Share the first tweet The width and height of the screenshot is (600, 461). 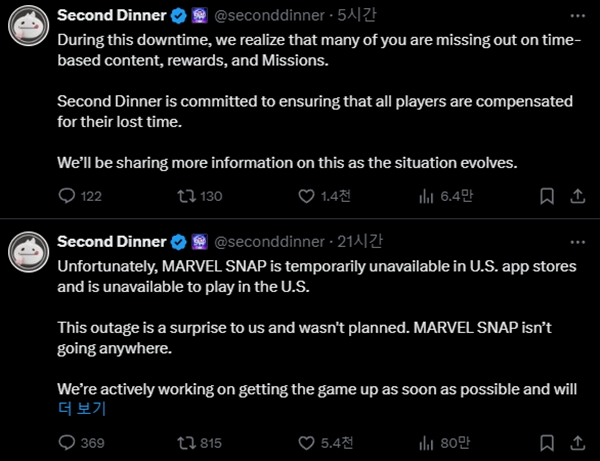pos(576,196)
